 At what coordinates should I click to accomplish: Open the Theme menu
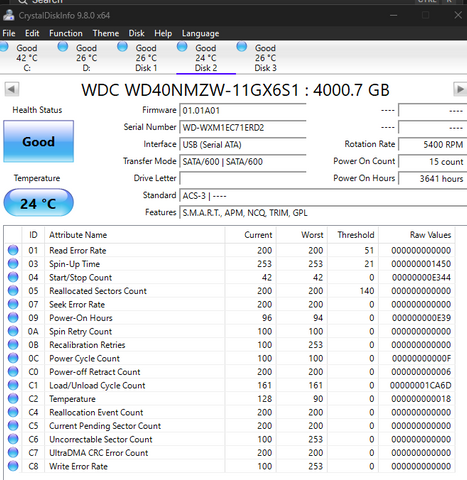pyautogui.click(x=106, y=33)
